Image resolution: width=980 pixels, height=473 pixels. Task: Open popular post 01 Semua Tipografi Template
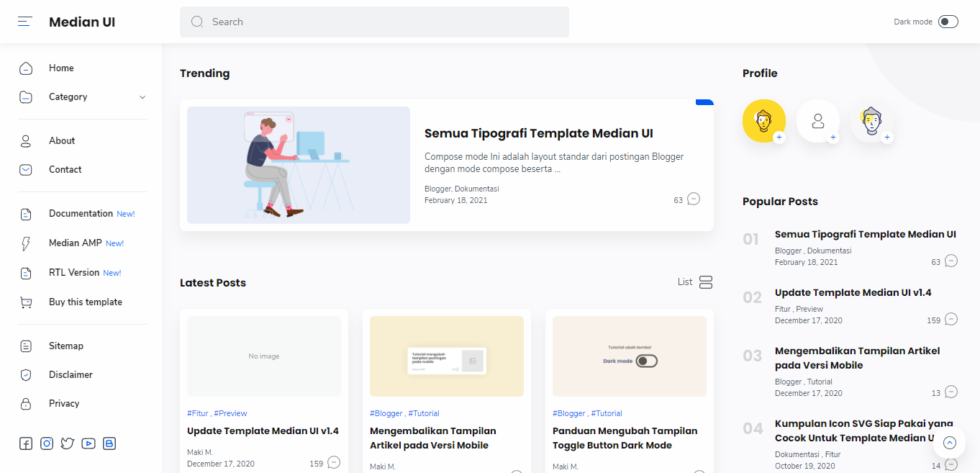point(866,234)
